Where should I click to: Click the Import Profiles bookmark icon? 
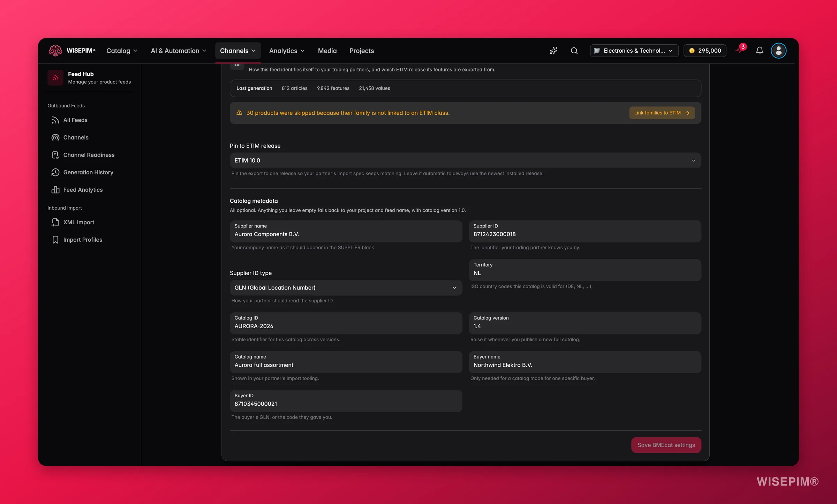[x=55, y=240]
